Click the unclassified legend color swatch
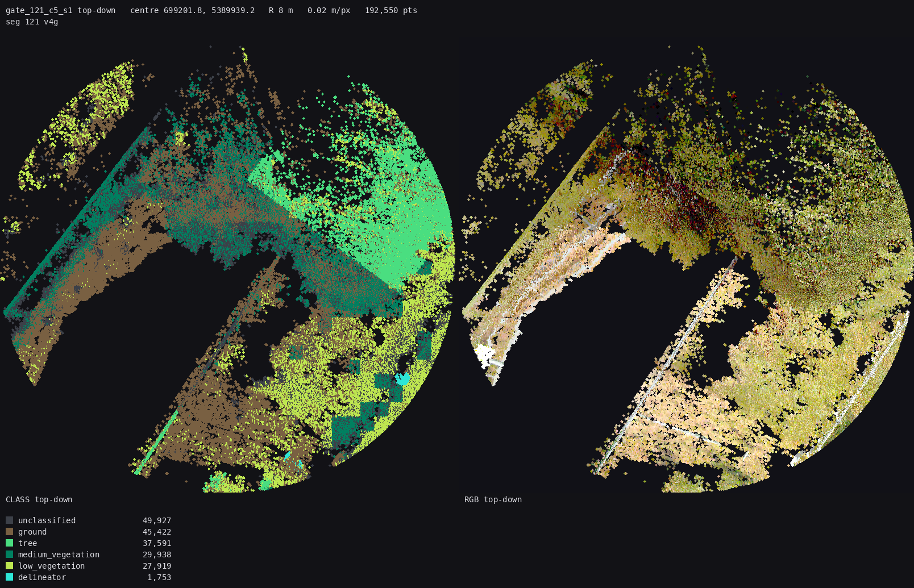 pos(9,520)
